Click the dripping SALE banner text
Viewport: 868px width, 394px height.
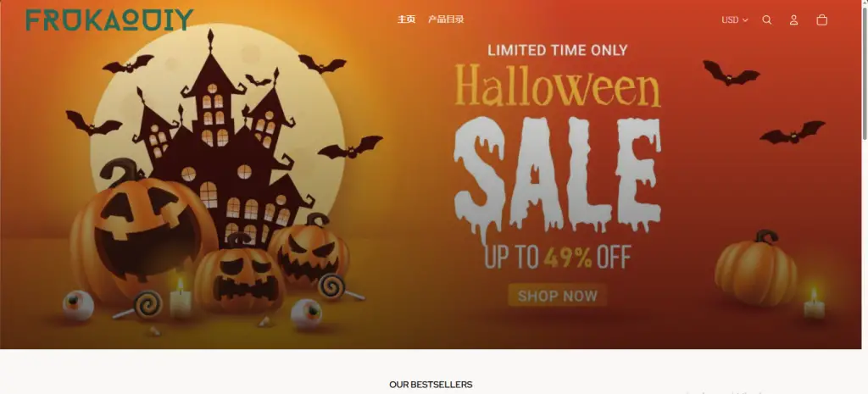pos(558,176)
